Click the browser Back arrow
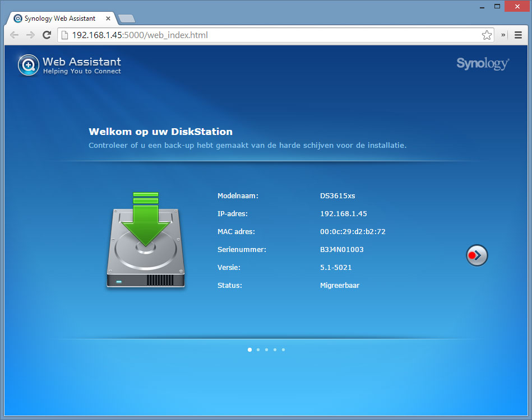This screenshot has height=420, width=532. pyautogui.click(x=15, y=35)
